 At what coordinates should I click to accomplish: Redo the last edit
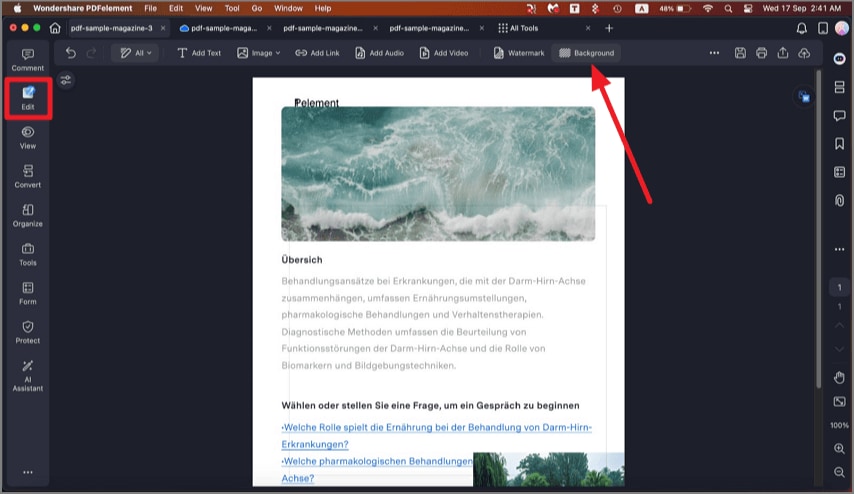[x=91, y=53]
